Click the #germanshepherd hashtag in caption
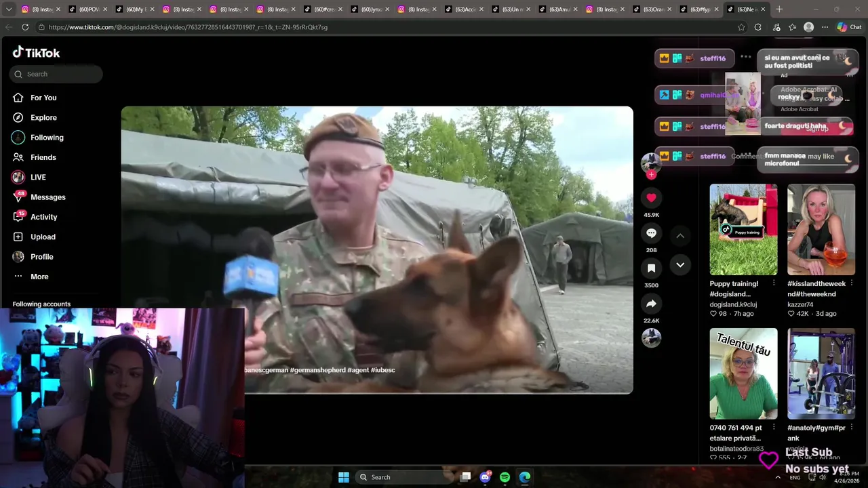The height and width of the screenshot is (488, 868). pos(317,370)
